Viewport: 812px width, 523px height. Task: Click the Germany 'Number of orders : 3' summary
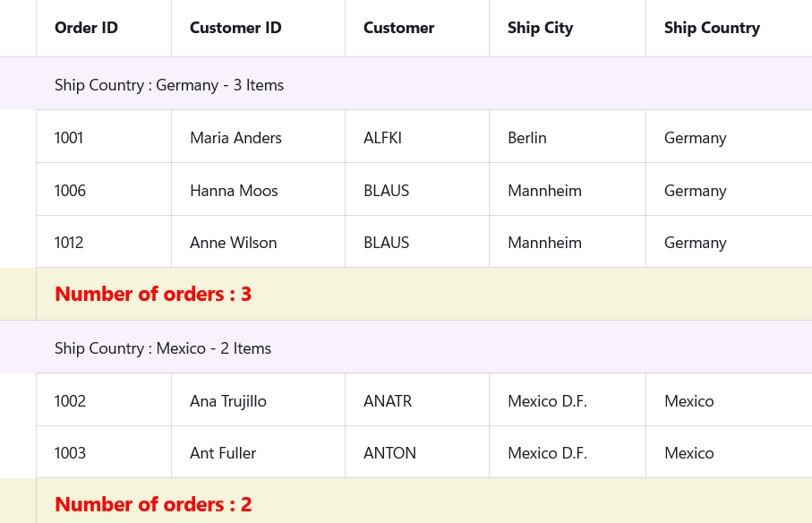[153, 294]
